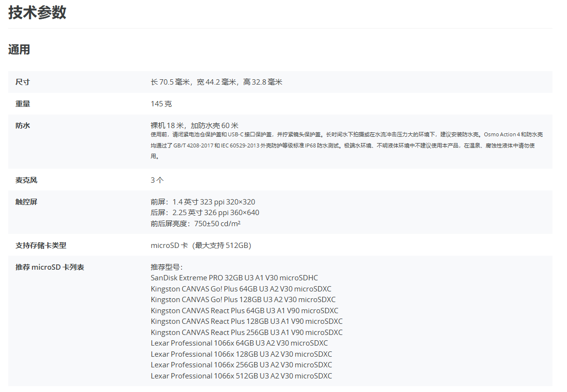Click the 技术参数 page heading
This screenshot has height=392, width=567.
tap(37, 13)
